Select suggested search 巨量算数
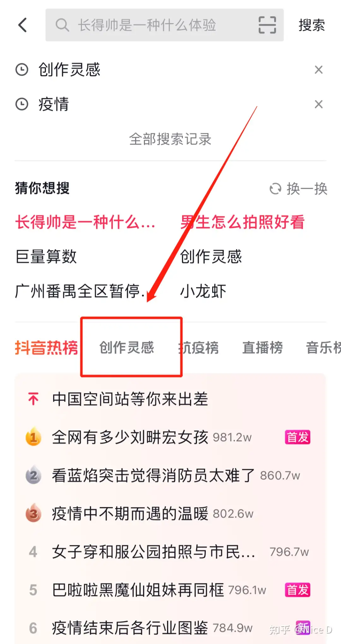The image size is (341, 644). pyautogui.click(x=46, y=256)
